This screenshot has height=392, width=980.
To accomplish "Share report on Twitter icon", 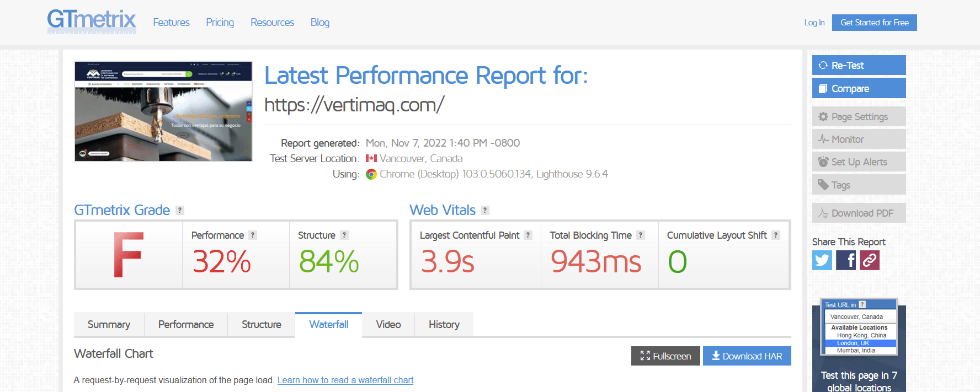I will (822, 260).
